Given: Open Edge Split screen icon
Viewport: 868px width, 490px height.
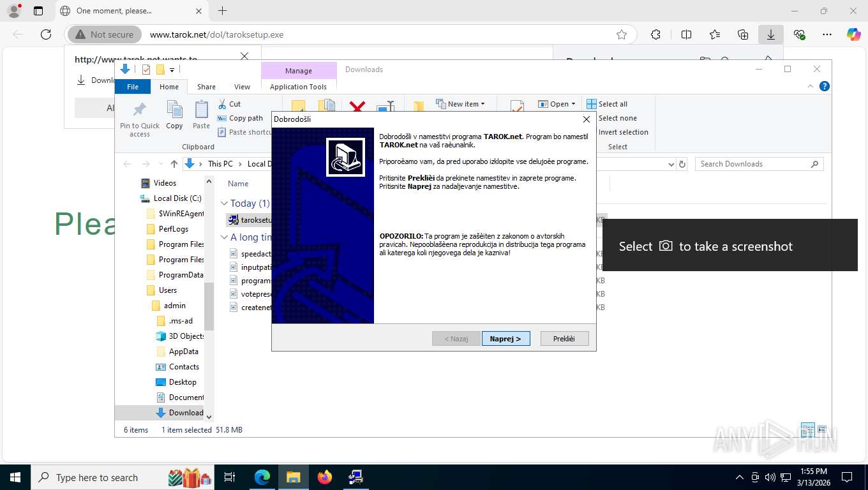Looking at the screenshot, I should click(686, 34).
